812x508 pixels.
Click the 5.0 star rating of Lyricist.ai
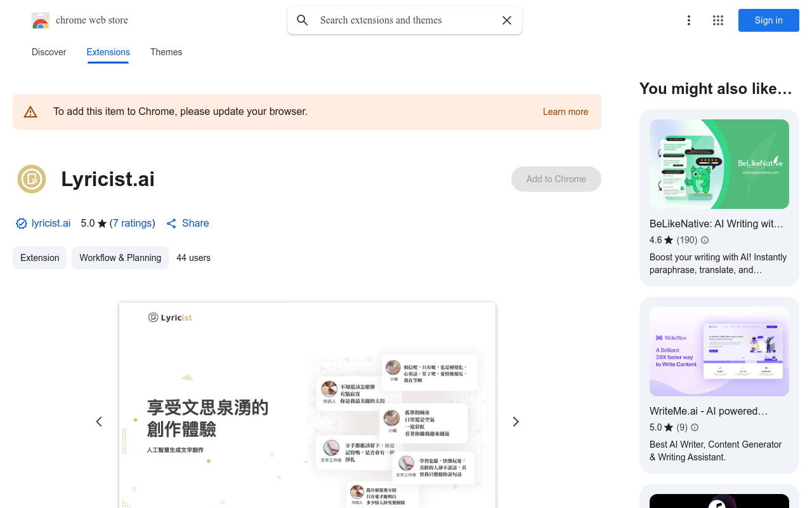click(94, 224)
